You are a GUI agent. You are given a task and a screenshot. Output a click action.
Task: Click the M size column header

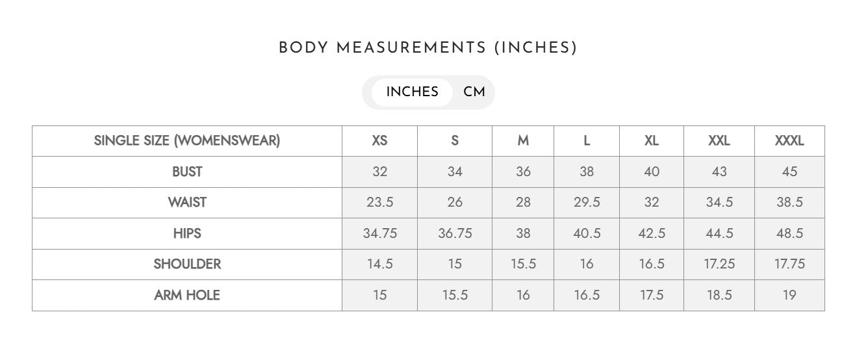tap(523, 141)
